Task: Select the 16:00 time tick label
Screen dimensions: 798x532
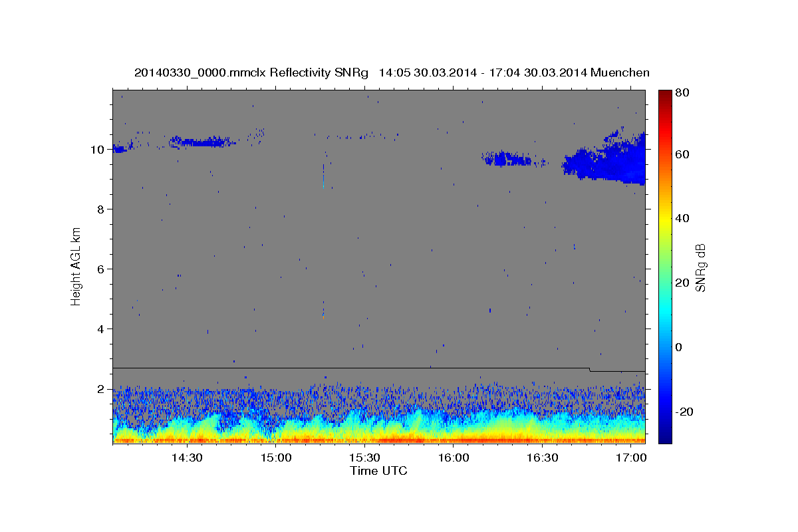Action: click(454, 458)
